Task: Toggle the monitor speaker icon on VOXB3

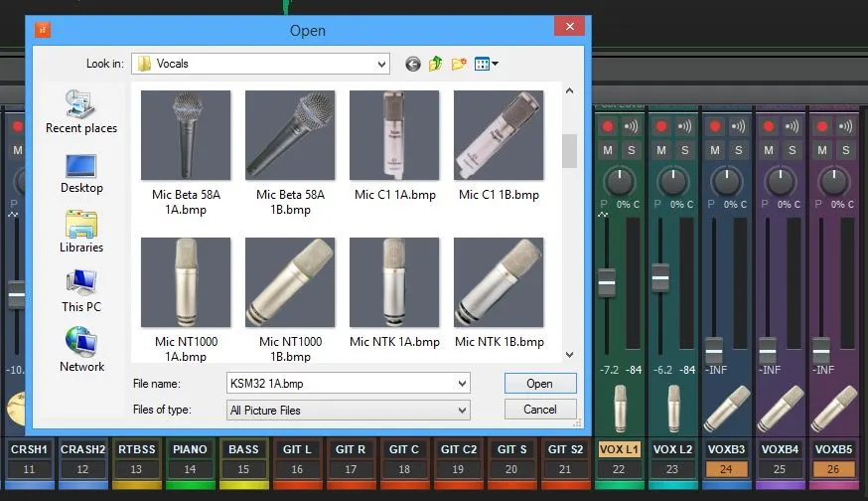Action: pos(739,127)
